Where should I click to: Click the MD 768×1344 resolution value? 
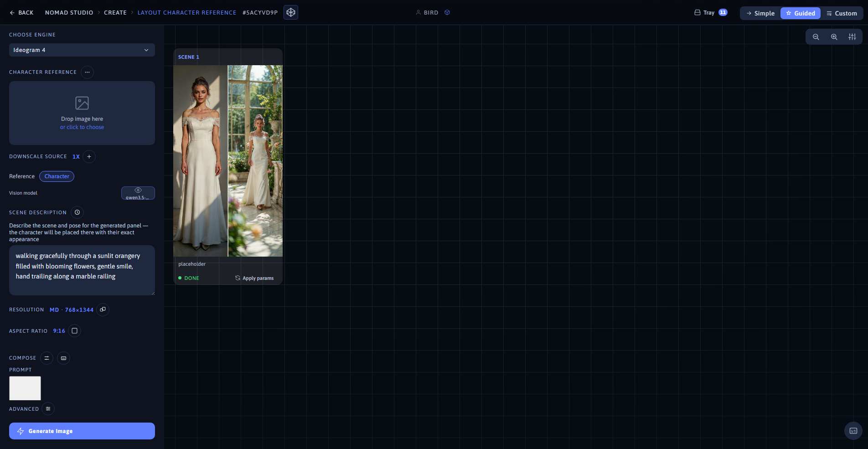pyautogui.click(x=72, y=310)
